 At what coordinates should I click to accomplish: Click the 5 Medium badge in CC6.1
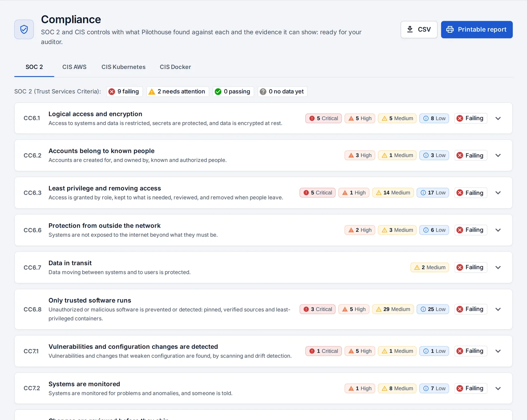coord(397,118)
